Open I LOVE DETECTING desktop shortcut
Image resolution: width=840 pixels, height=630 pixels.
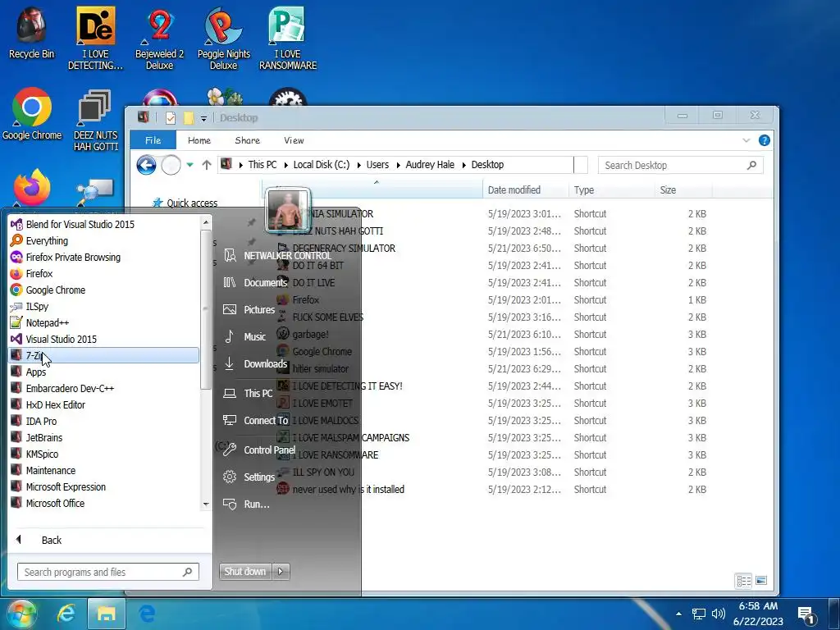(x=95, y=38)
